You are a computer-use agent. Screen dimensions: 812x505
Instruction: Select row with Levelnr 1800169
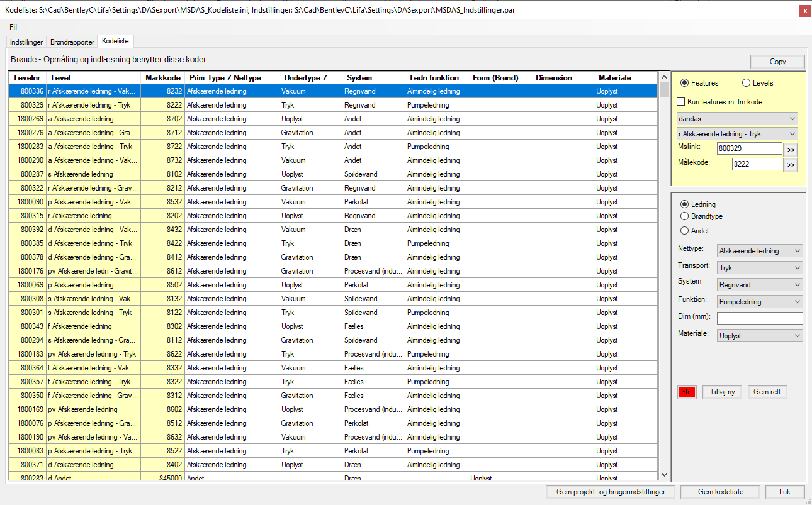tap(332, 409)
